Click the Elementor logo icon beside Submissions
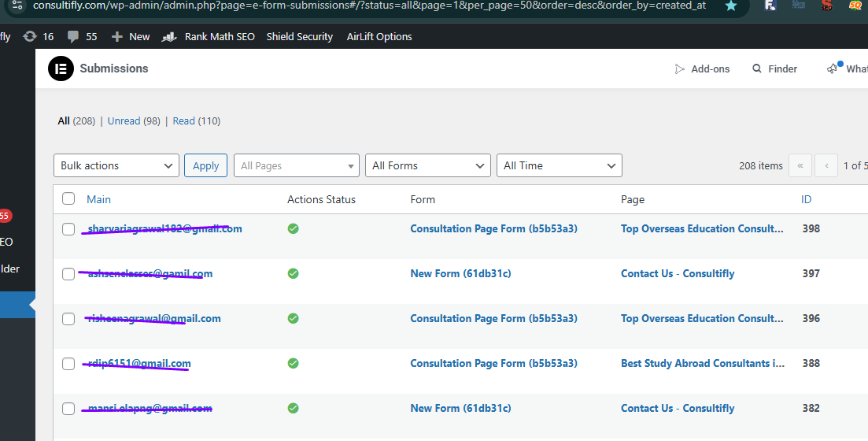Image resolution: width=868 pixels, height=441 pixels. pos(61,69)
